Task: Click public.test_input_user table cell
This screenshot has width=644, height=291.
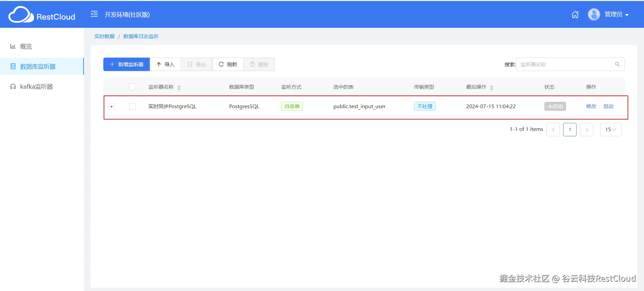Action: 360,106
